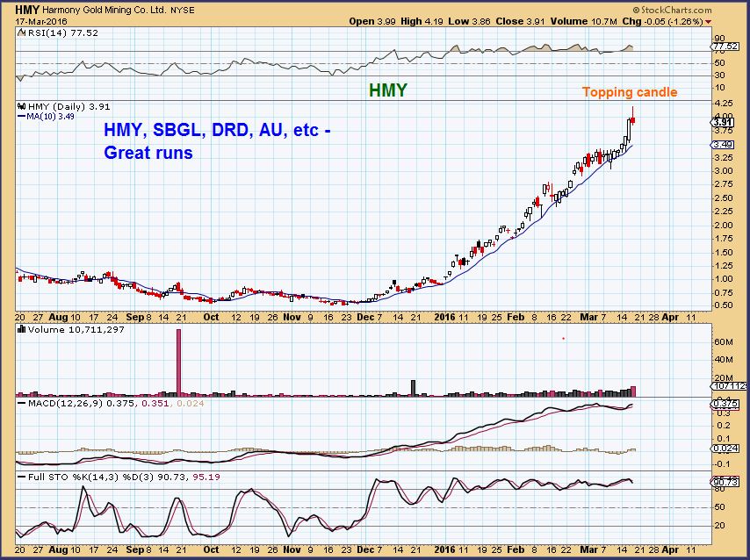The width and height of the screenshot is (750, 560).
Task: Click the 0.375 MACD tag on right axis
Action: pos(725,404)
